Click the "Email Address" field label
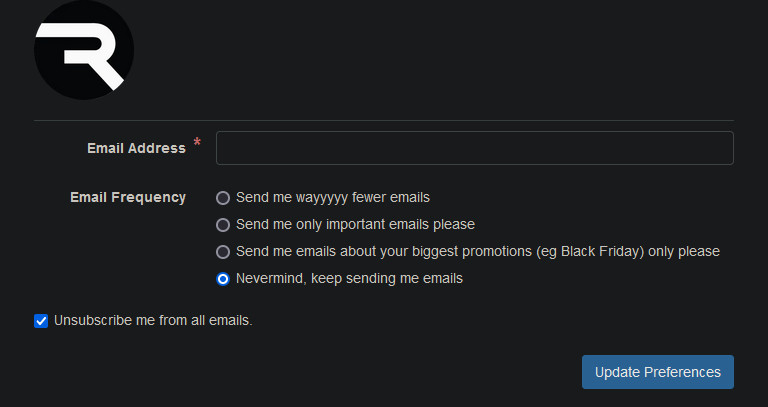 [x=136, y=148]
